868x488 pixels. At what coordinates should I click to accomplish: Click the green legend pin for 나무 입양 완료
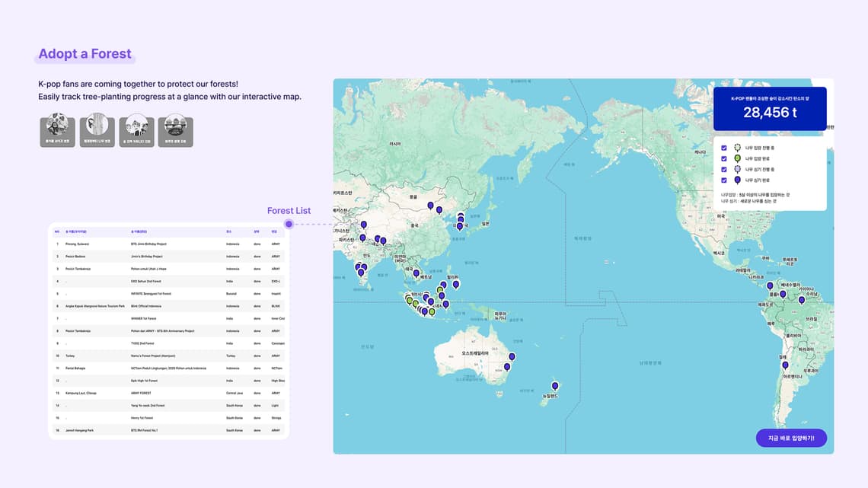(x=737, y=158)
